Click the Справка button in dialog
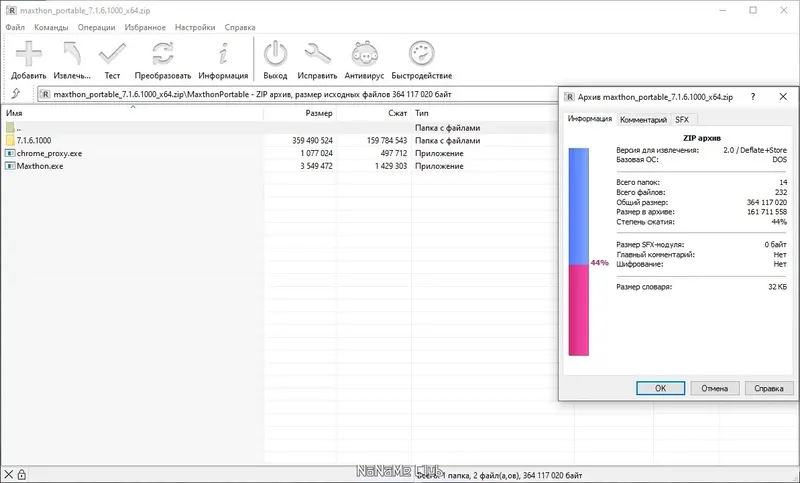The height and width of the screenshot is (483, 800). coord(768,388)
